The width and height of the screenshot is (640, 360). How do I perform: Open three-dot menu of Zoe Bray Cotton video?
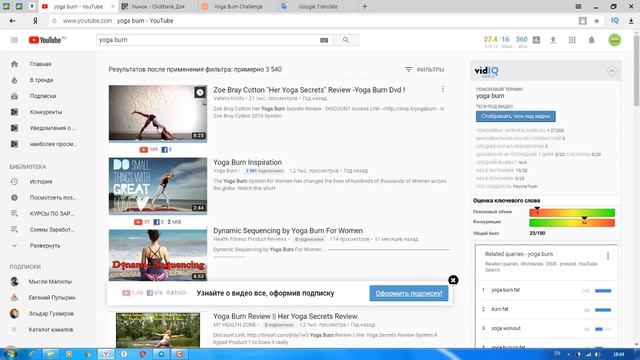(x=443, y=89)
